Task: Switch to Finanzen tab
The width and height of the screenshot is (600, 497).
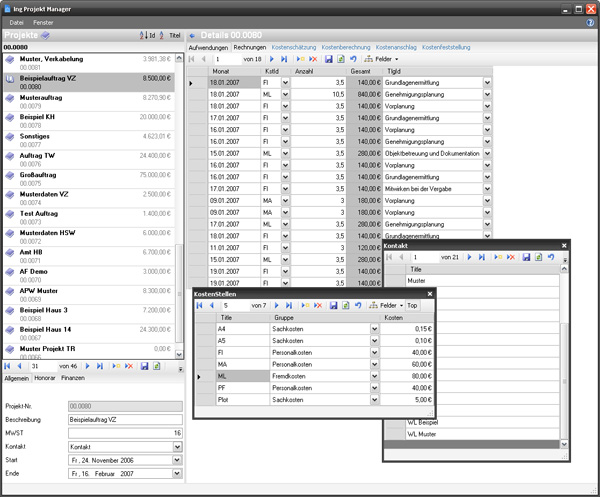Action: click(73, 378)
